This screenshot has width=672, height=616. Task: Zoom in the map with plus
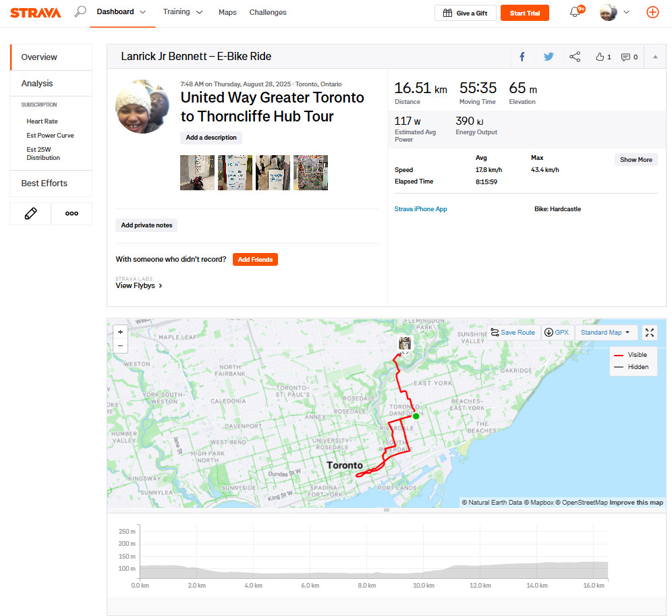[120, 332]
